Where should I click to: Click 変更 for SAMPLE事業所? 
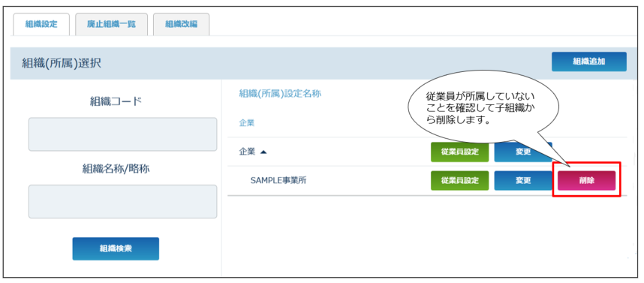pyautogui.click(x=523, y=180)
